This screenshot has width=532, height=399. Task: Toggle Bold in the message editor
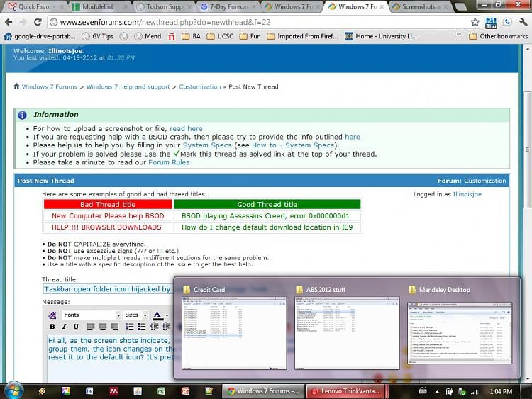[52, 327]
